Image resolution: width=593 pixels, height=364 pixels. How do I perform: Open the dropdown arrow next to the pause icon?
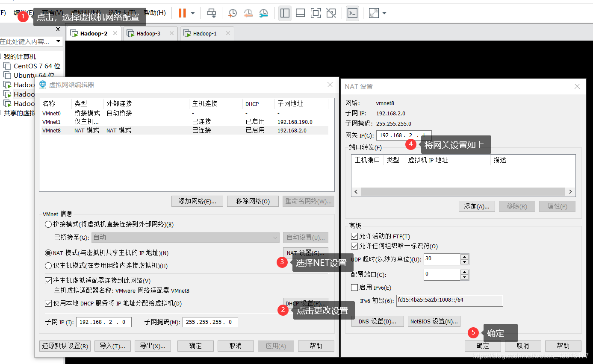pyautogui.click(x=193, y=13)
